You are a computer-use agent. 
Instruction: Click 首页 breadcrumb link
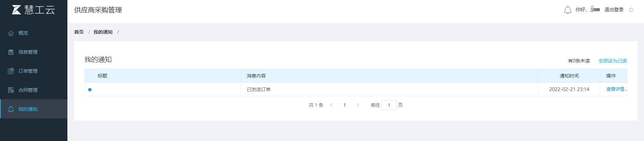[x=79, y=32]
